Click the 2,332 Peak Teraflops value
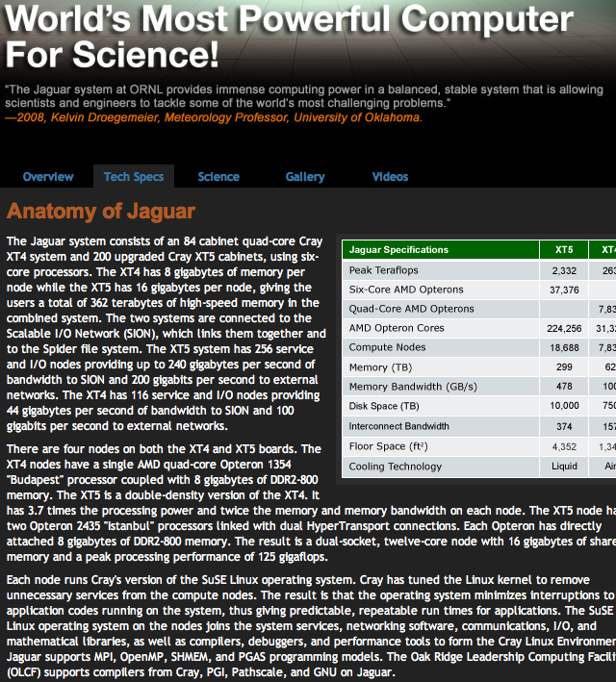Screen dimensions: 616x682 click(x=564, y=270)
